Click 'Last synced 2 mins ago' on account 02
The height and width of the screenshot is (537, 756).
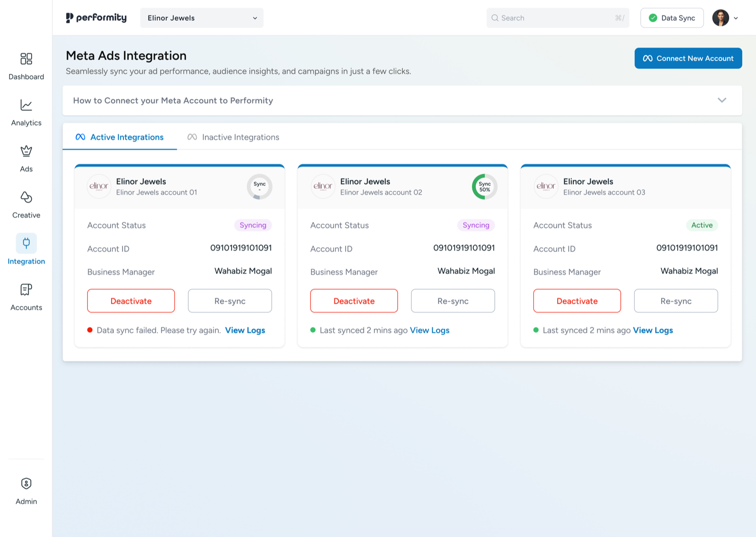point(363,330)
